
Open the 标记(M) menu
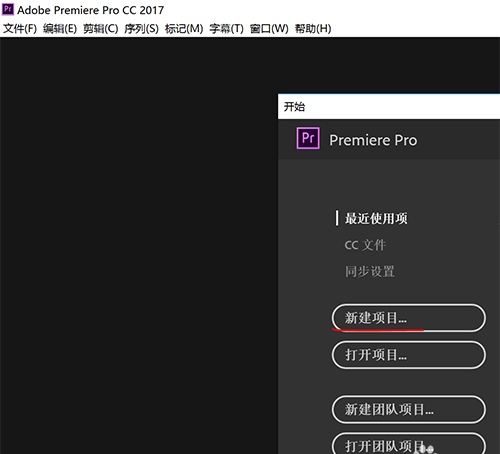[x=184, y=29]
